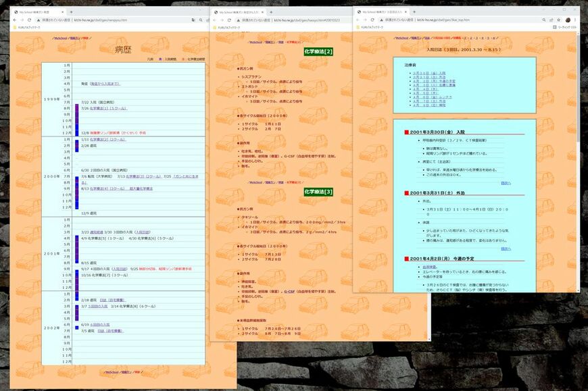588x391 pixels.
Task: Open the 入院日誌 link beside 3回目の入院
Action: tap(143, 232)
